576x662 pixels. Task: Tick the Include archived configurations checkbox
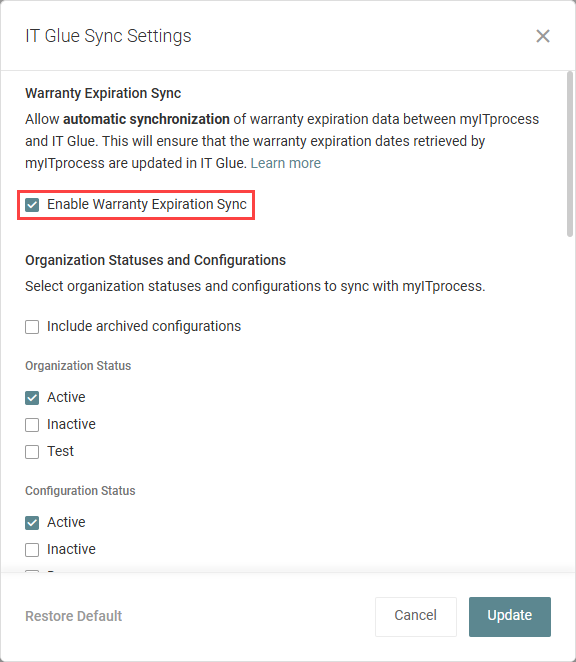pyautogui.click(x=32, y=327)
